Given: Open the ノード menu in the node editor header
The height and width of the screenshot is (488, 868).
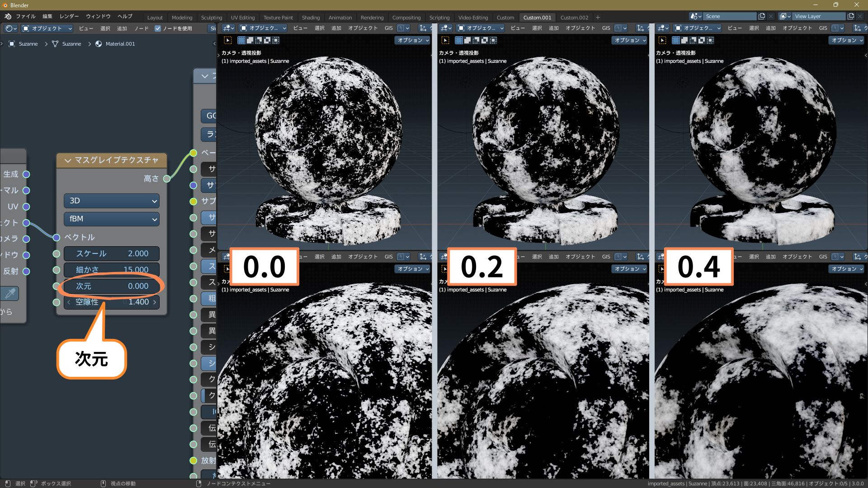Looking at the screenshot, I should point(142,28).
